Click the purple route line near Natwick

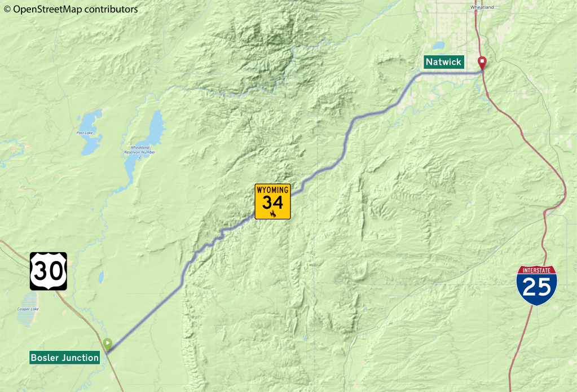(x=451, y=73)
